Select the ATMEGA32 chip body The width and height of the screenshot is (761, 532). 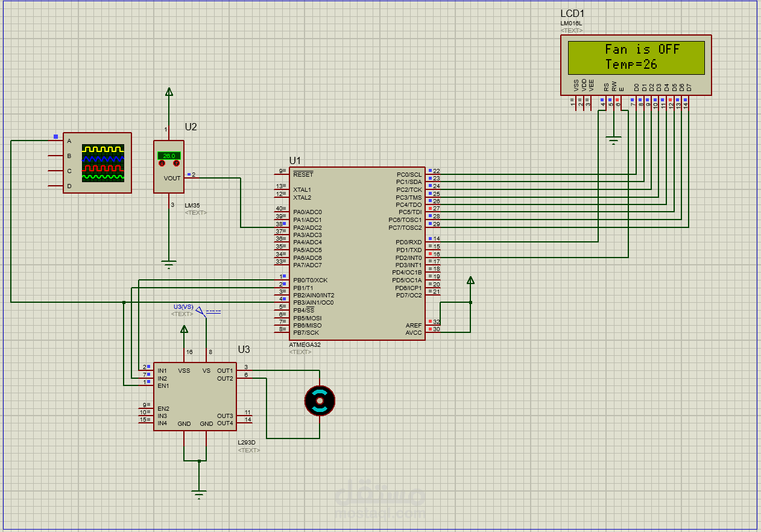click(358, 253)
